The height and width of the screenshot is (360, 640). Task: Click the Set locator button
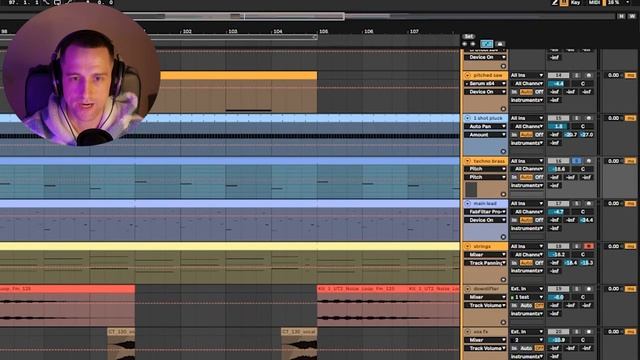tap(469, 36)
